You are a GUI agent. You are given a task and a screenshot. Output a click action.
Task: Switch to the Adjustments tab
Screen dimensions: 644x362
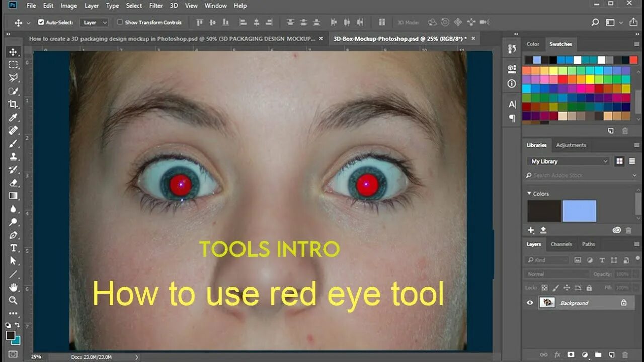[571, 145]
